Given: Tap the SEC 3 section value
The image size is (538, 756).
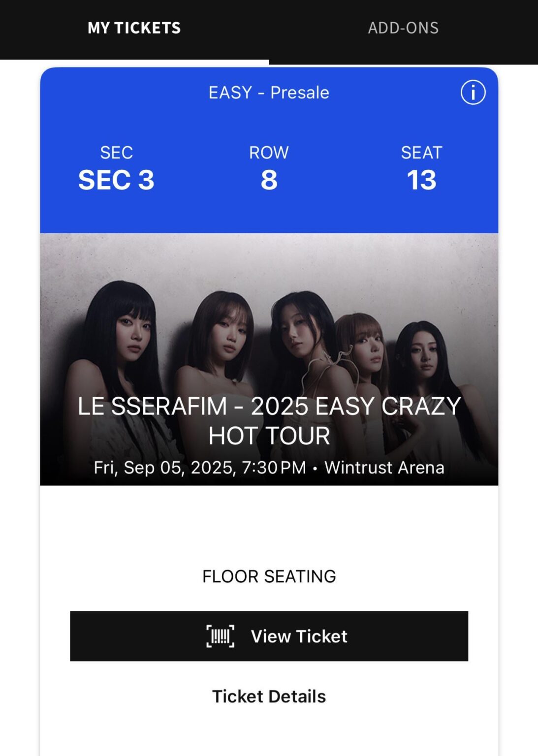Looking at the screenshot, I should point(116,180).
